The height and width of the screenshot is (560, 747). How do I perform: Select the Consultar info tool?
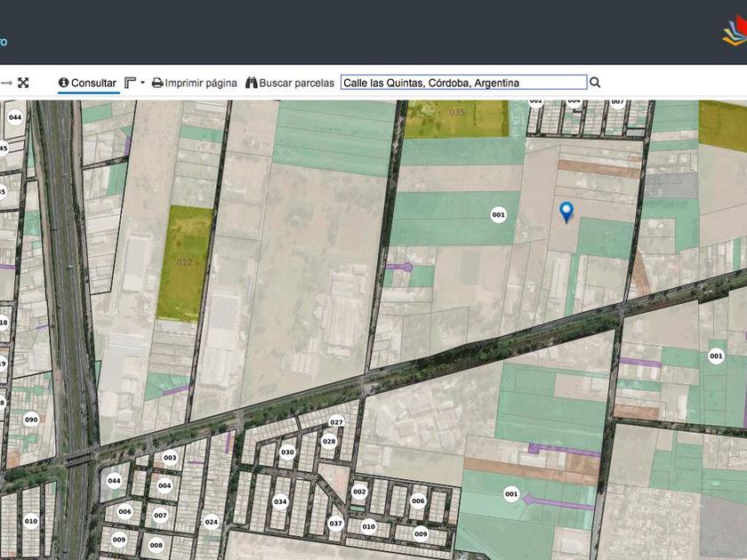tap(87, 83)
